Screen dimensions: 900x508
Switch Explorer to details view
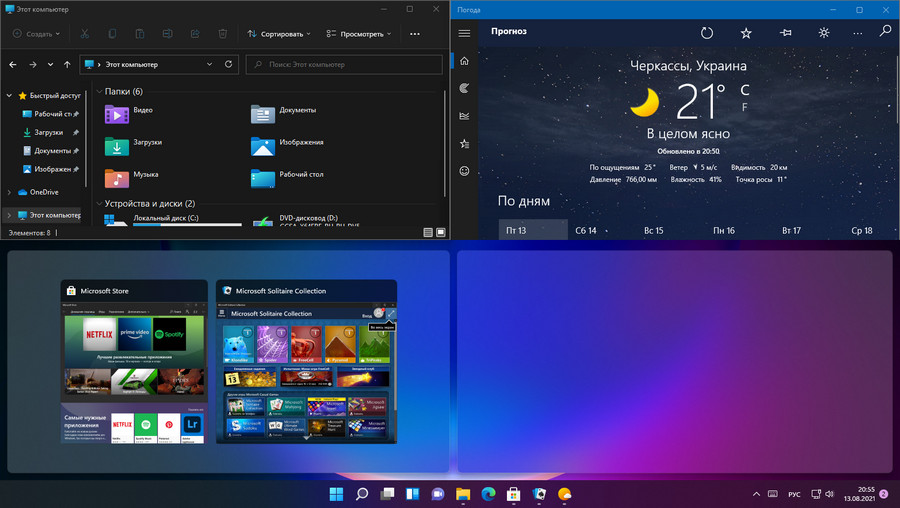(x=428, y=232)
